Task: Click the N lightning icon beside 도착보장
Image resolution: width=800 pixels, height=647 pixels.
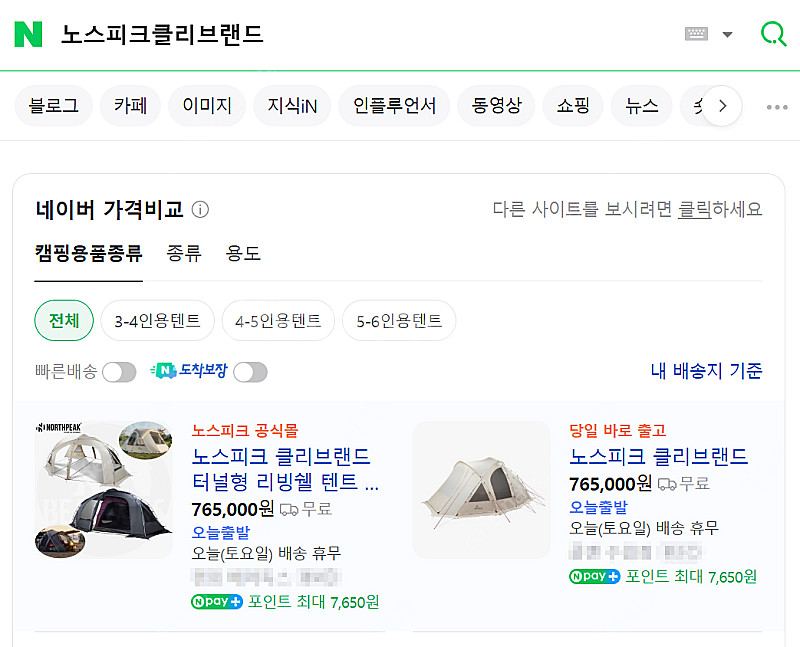Action: (x=163, y=371)
